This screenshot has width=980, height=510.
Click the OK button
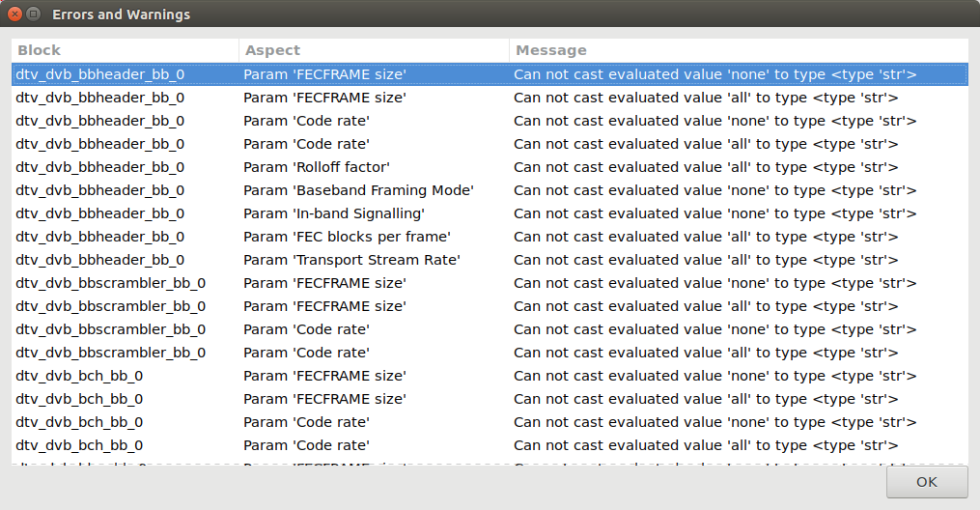(x=926, y=482)
